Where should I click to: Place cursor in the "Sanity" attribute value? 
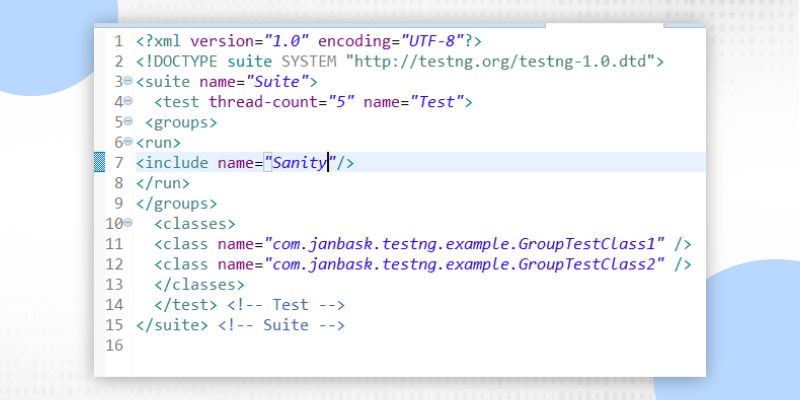click(298, 162)
